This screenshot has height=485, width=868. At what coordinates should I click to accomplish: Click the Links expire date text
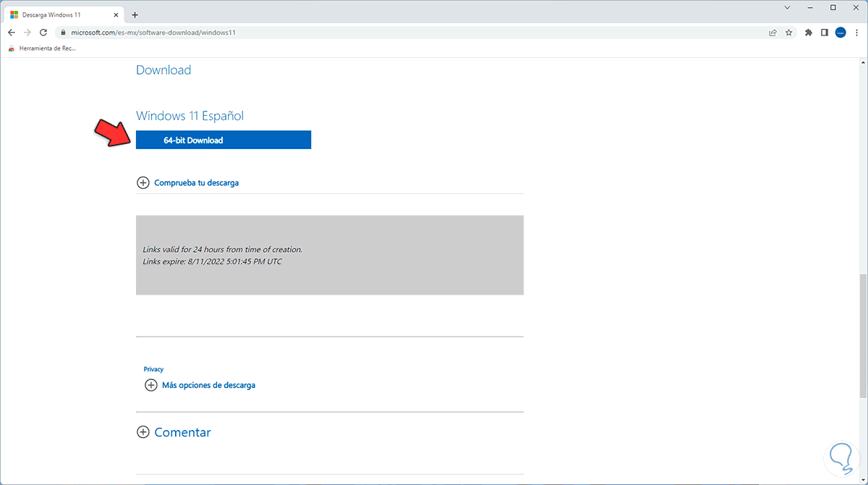click(212, 261)
